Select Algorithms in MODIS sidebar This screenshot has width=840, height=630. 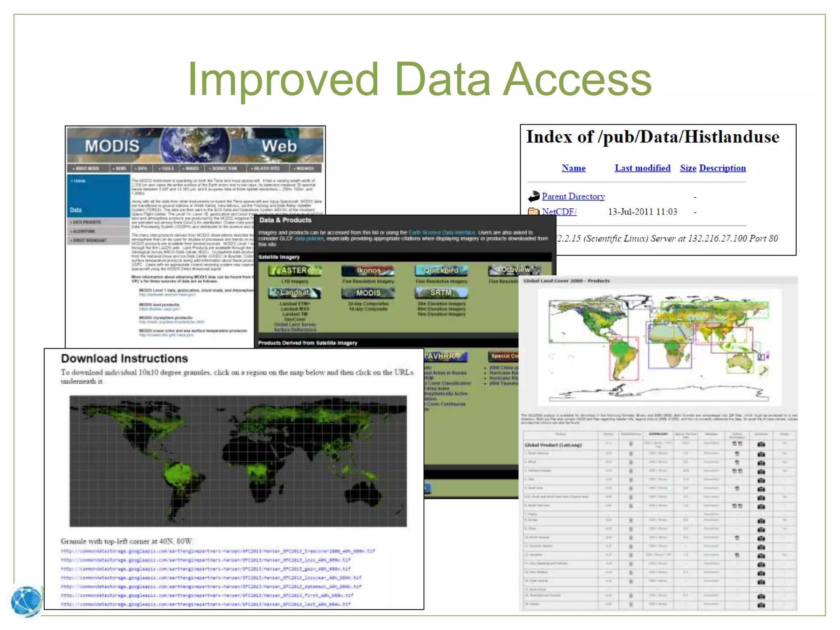(x=98, y=231)
